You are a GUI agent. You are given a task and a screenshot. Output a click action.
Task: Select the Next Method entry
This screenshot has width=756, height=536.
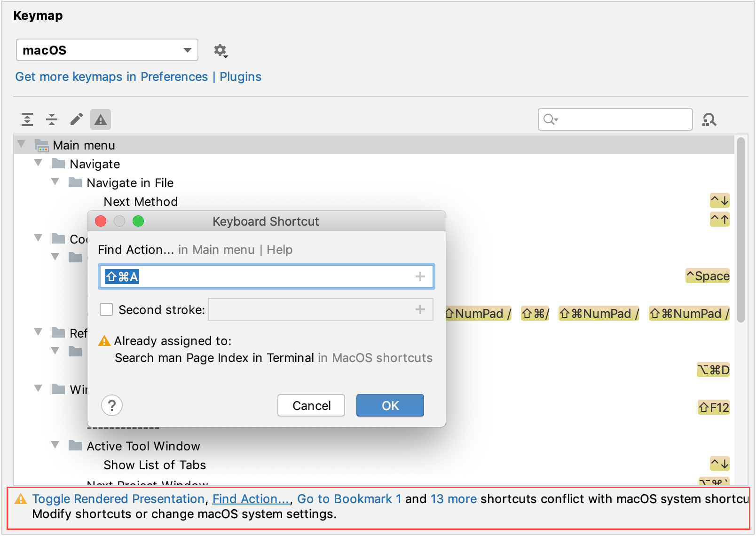(141, 202)
